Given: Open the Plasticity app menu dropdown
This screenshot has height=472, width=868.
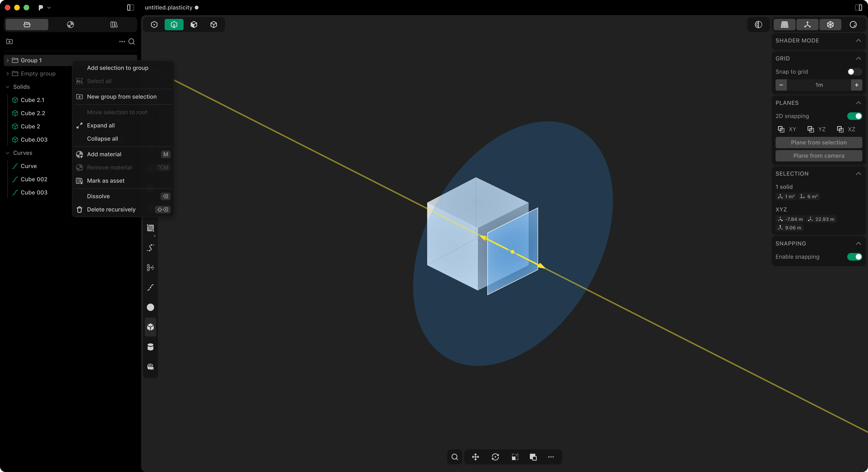Looking at the screenshot, I should [44, 7].
